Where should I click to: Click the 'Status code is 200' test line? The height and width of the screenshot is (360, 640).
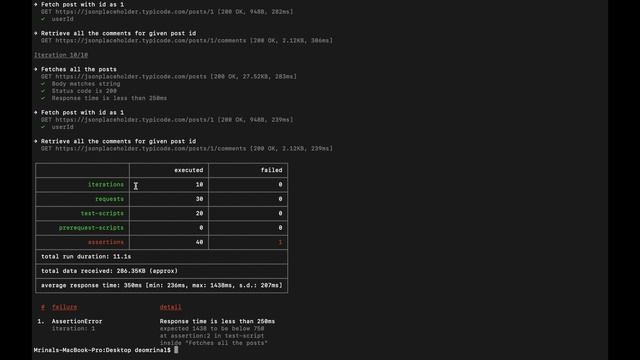point(84,91)
